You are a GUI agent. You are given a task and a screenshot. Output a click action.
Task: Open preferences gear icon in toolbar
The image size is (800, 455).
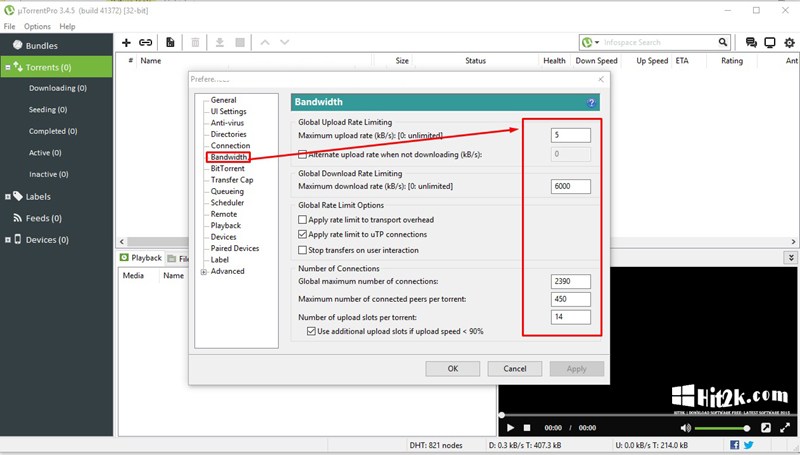(789, 42)
